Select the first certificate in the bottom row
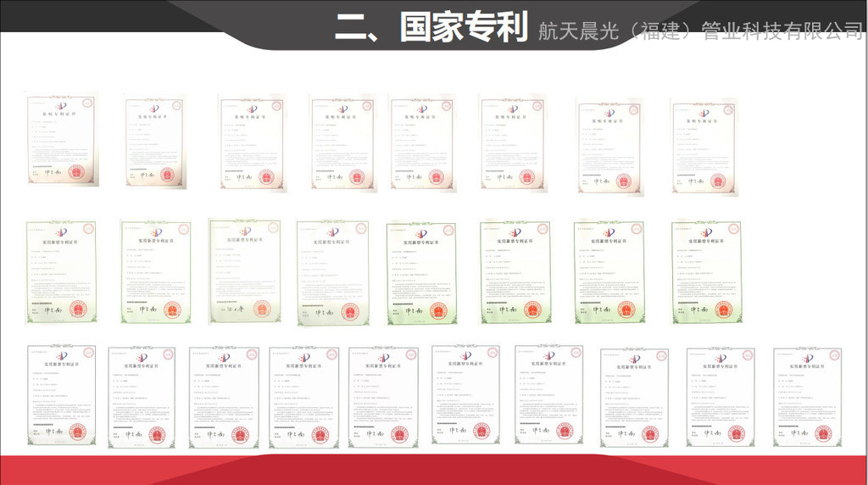The image size is (868, 485). point(61,395)
